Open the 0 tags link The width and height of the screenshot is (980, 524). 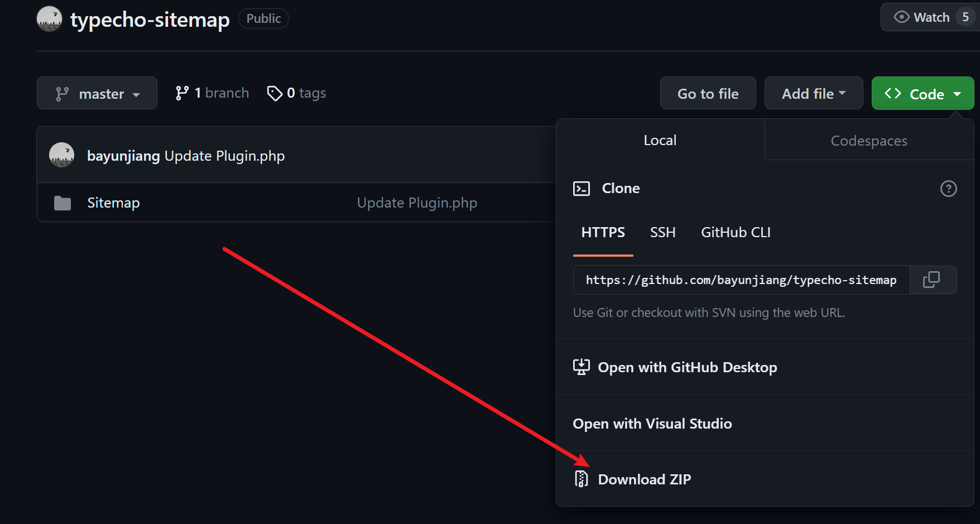[x=296, y=93]
